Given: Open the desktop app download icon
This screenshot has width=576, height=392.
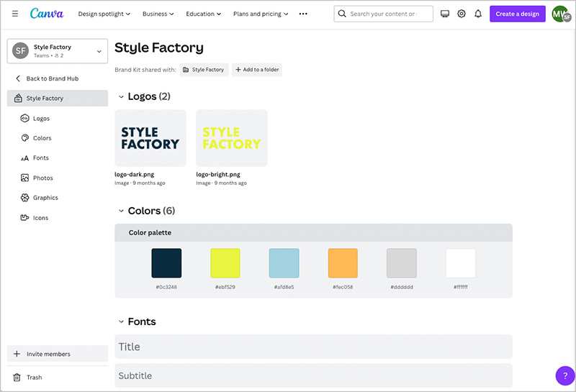Looking at the screenshot, I should click(x=445, y=14).
